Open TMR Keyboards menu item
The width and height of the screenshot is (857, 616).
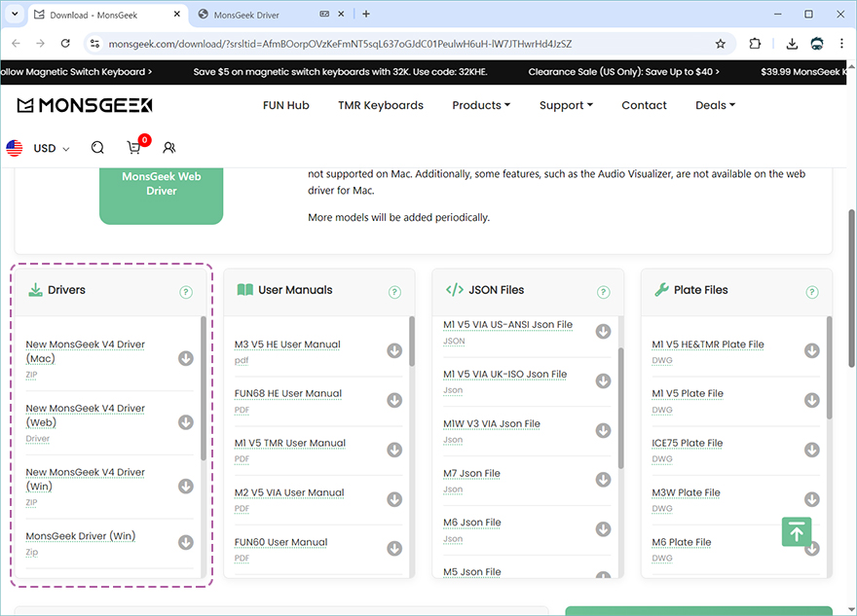click(381, 105)
